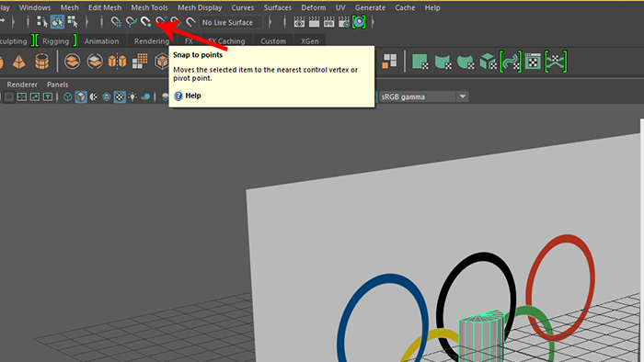Switch to Select by component type mode

(73, 22)
